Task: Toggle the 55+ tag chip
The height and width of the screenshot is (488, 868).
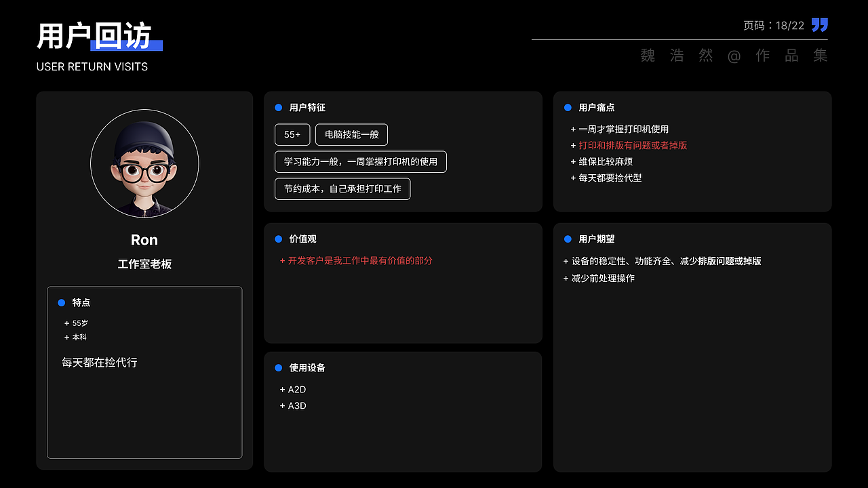Action: 292,134
